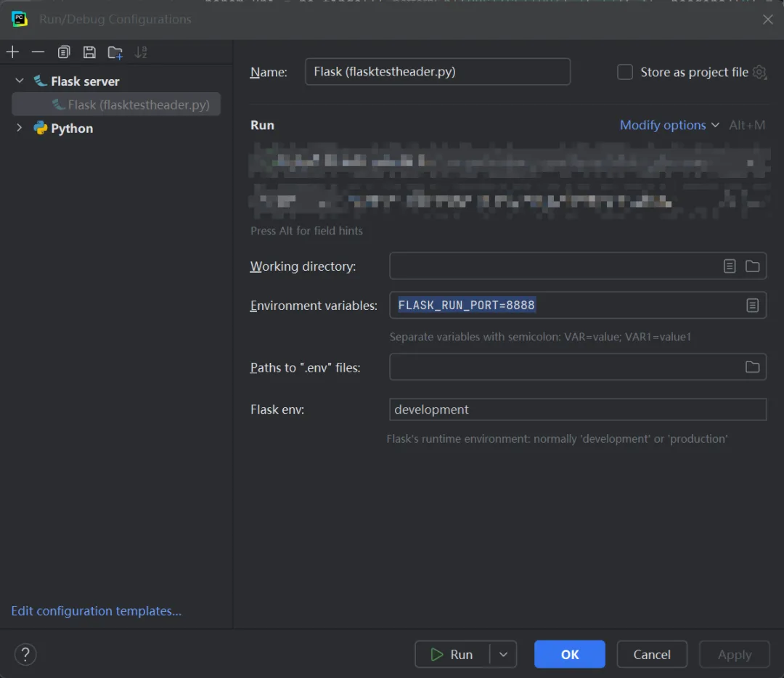Collapse the Flask server tree node

(20, 81)
